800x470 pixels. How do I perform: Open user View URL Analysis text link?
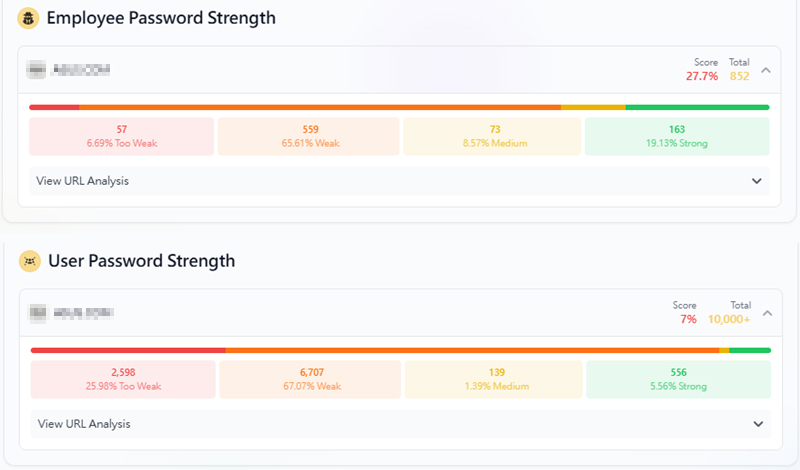[84, 424]
